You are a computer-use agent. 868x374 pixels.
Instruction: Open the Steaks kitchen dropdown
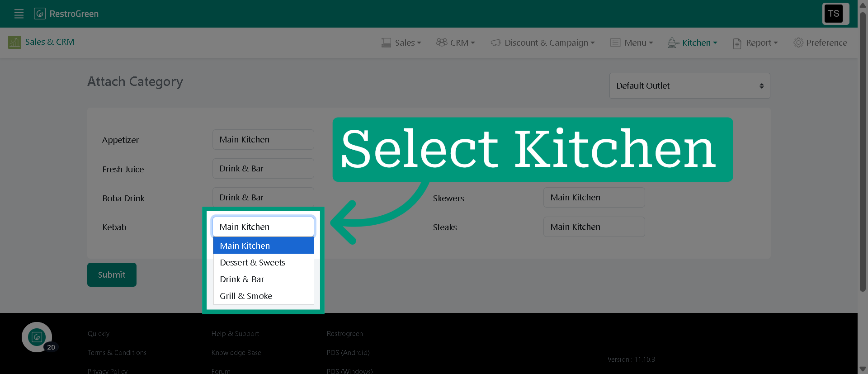point(594,227)
